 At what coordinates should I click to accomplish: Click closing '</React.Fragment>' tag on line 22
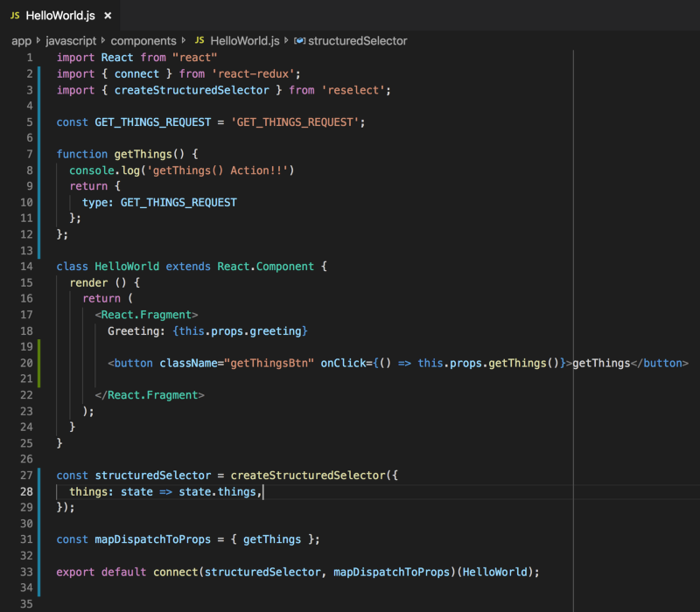tap(150, 395)
